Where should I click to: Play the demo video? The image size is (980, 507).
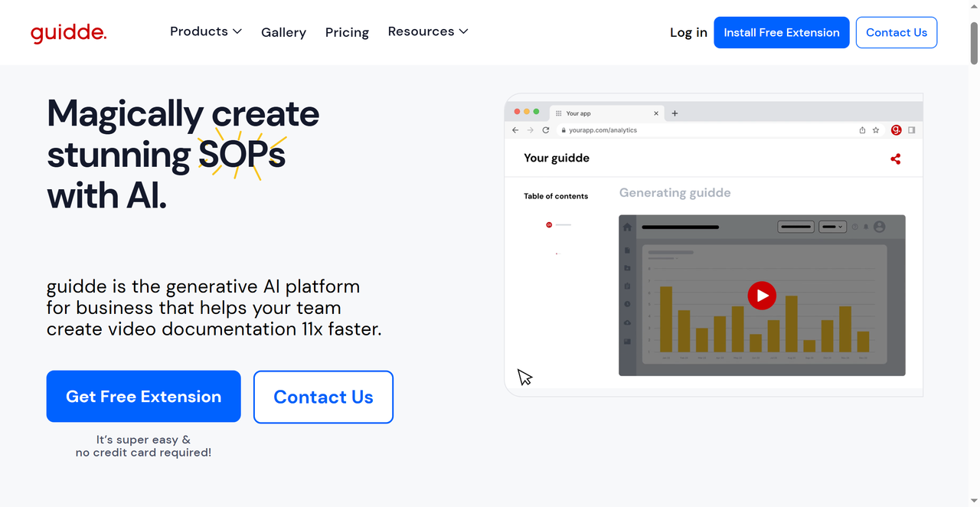(762, 295)
